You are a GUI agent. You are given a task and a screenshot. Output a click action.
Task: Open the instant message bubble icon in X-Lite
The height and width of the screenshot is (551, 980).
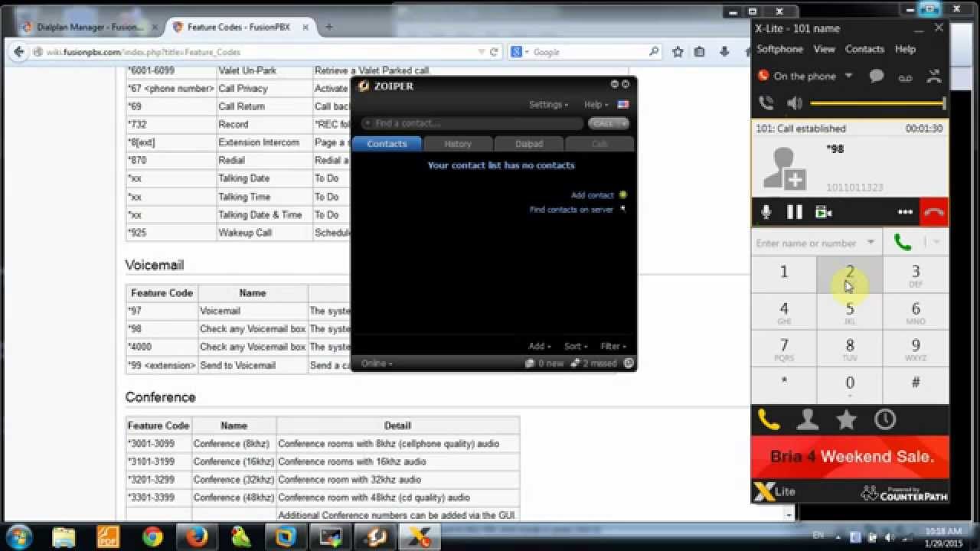coord(877,76)
